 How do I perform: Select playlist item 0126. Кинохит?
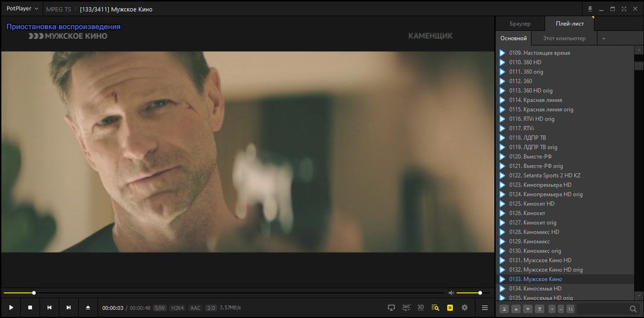[x=565, y=213]
